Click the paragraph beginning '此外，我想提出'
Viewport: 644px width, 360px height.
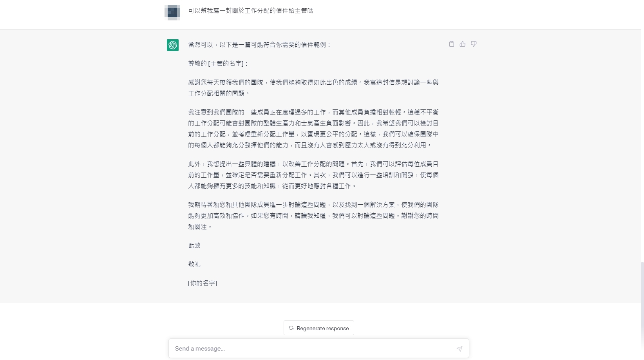coord(313,175)
